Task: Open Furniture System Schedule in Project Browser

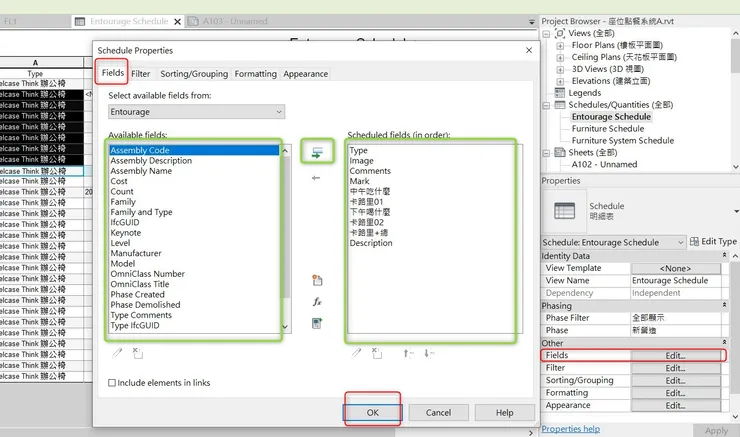Action: (622, 140)
